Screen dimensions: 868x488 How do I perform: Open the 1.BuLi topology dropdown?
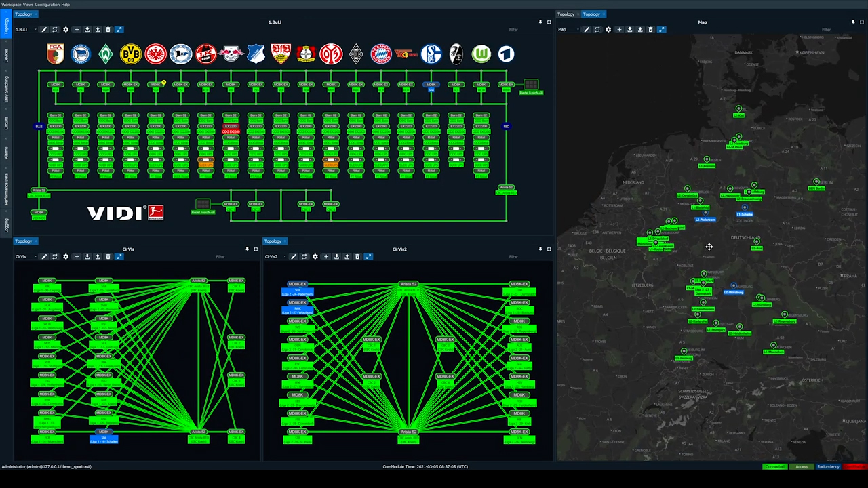click(x=26, y=30)
